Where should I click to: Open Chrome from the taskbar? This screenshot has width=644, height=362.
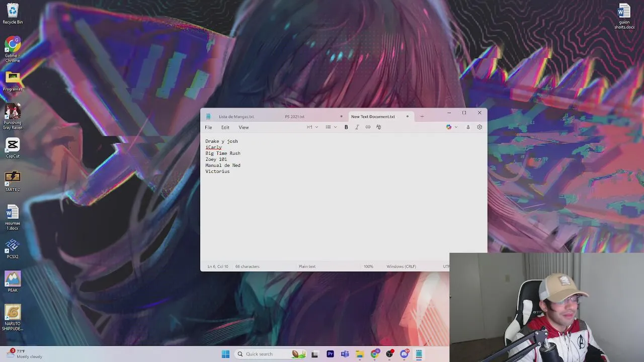[374, 354]
